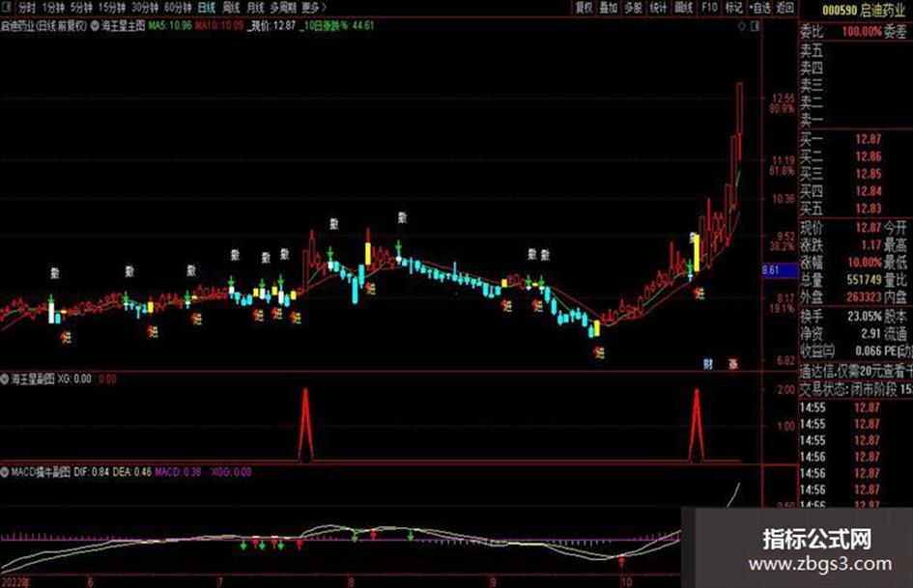The width and height of the screenshot is (913, 588).
Task: Switch to the 分时 intraday view
Action: (x=26, y=8)
